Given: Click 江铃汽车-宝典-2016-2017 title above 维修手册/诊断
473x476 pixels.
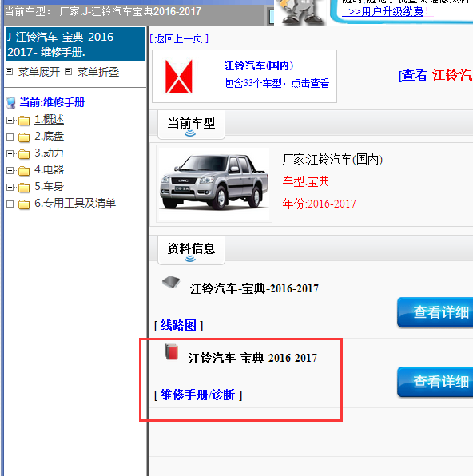Looking at the screenshot, I should coord(252,358).
